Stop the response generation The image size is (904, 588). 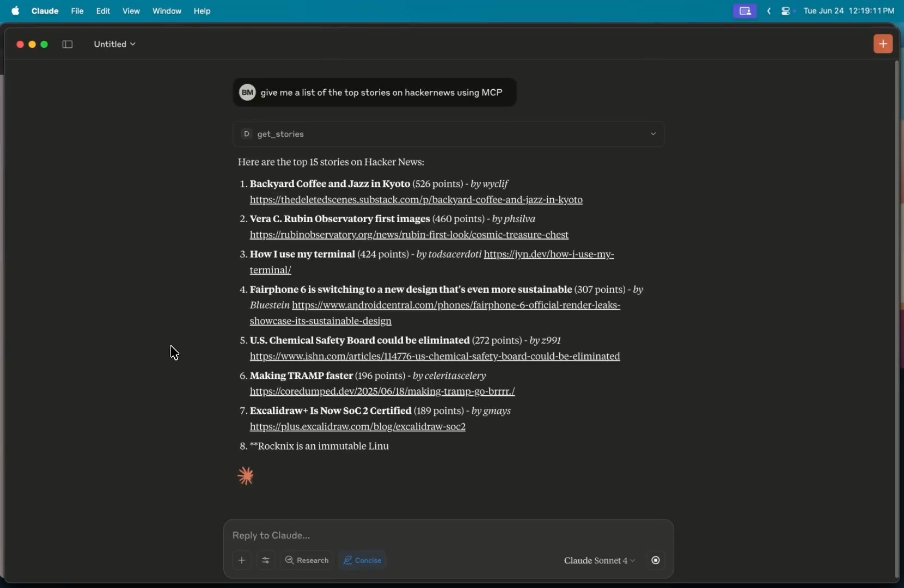tap(656, 560)
